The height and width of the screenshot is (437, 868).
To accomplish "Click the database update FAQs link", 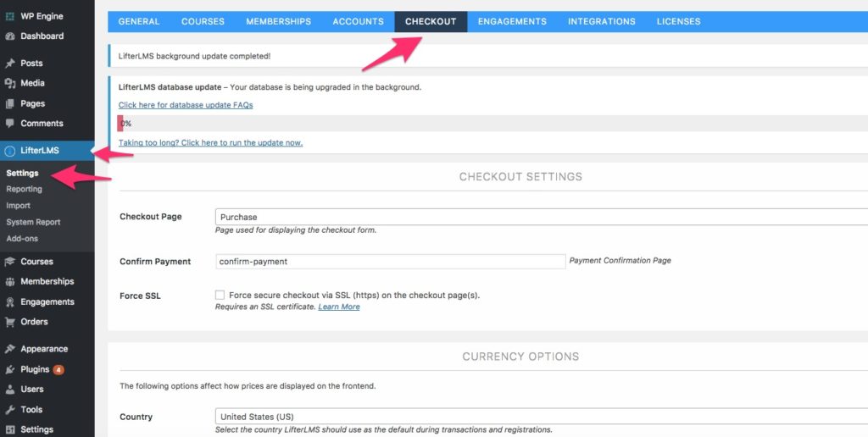I will (x=186, y=105).
